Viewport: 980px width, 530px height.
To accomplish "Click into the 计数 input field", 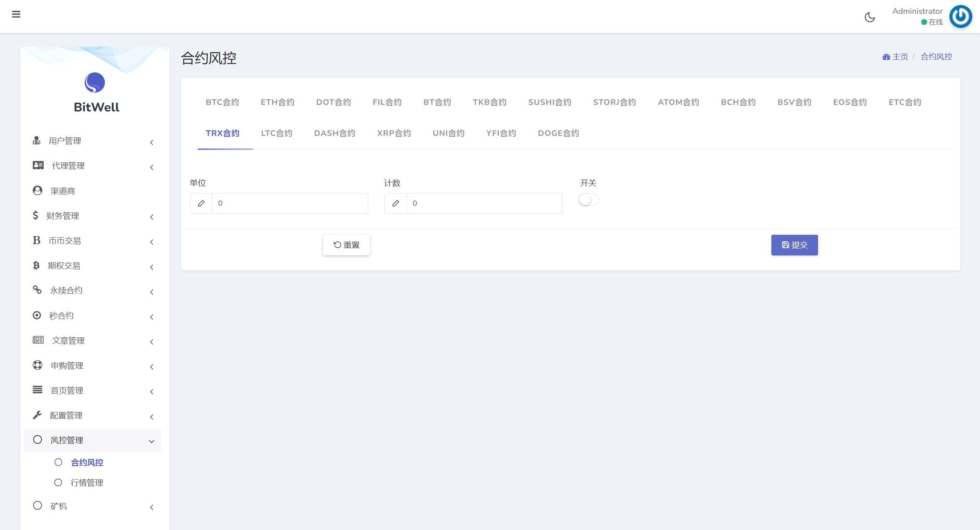I will coord(484,203).
